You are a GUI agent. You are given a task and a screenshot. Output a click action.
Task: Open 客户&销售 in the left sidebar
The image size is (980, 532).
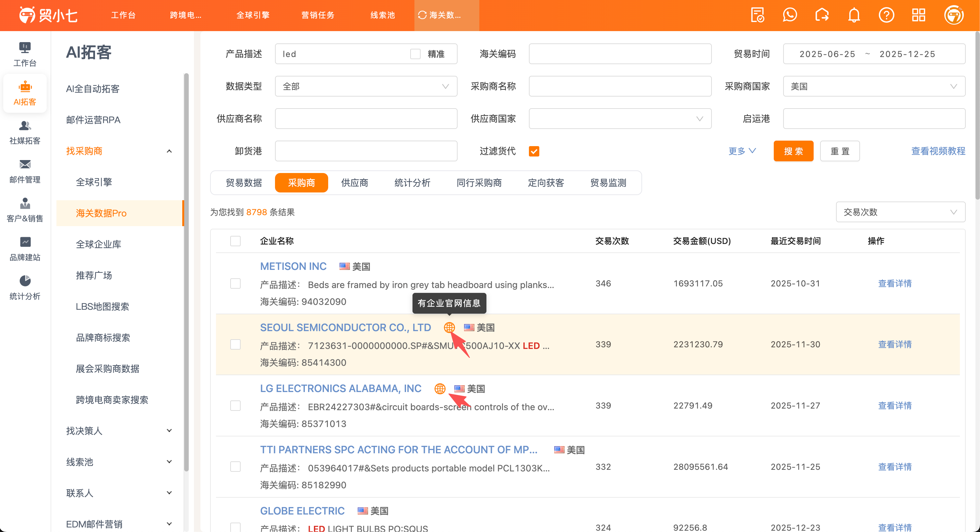[25, 210]
